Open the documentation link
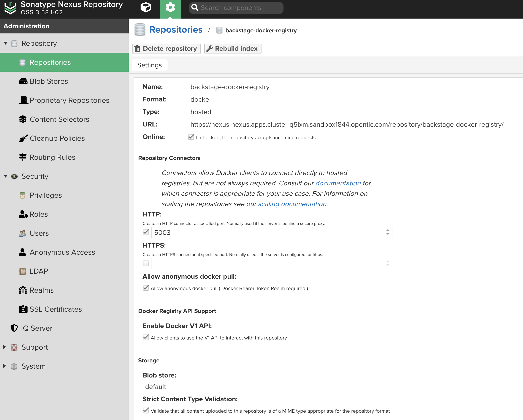Viewport: 523px width, 420px height. pos(338,183)
